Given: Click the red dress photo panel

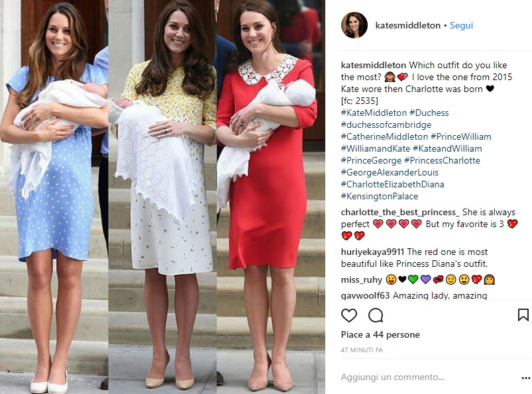Looking at the screenshot, I should [x=270, y=197].
